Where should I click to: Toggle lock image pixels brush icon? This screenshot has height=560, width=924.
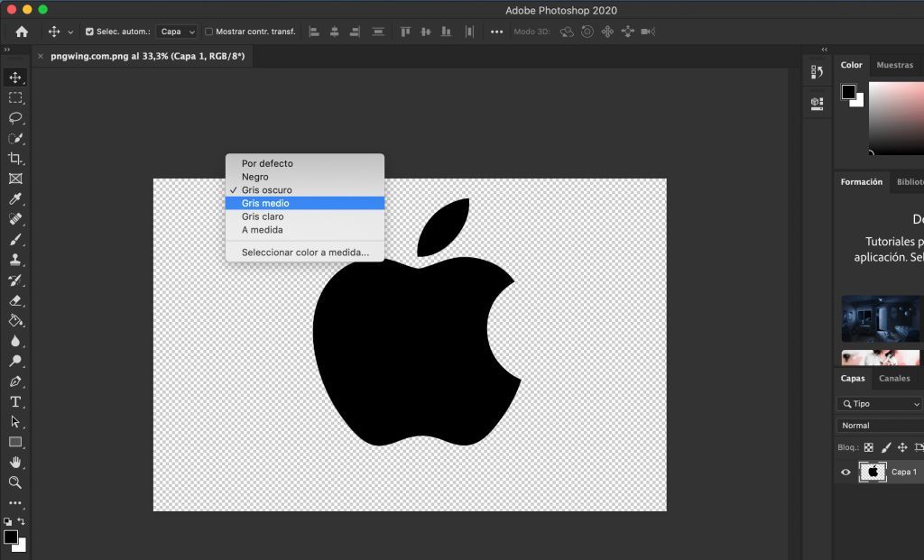[886, 447]
